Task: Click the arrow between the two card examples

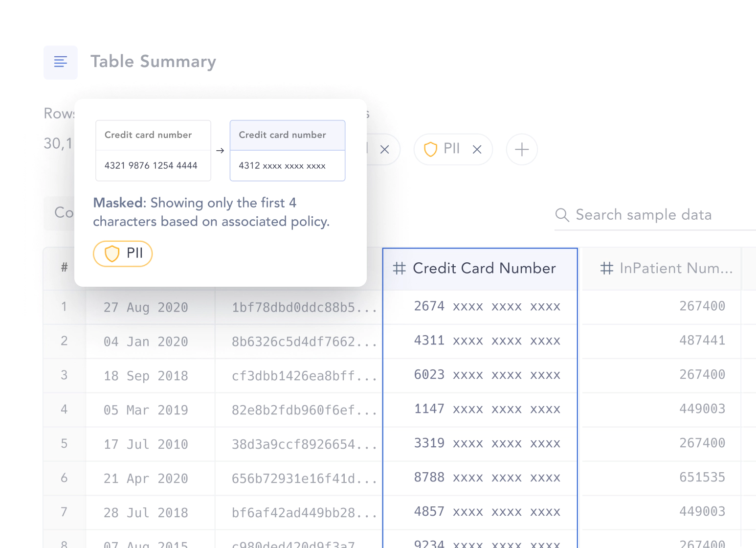Action: click(220, 151)
